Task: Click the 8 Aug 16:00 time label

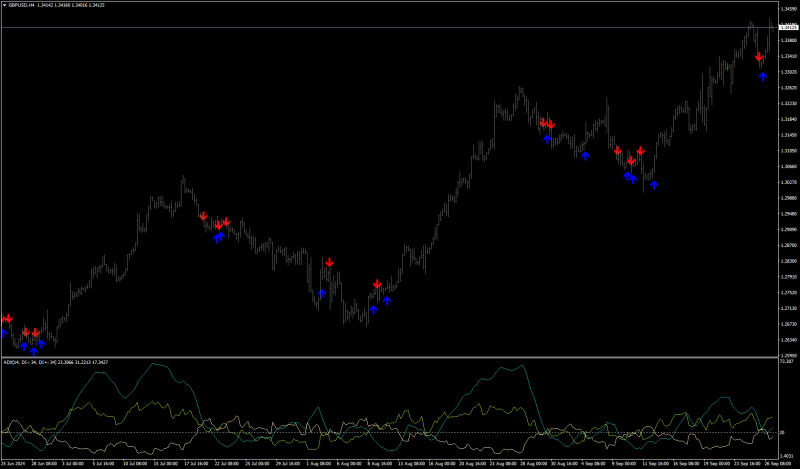Action: [x=380, y=463]
